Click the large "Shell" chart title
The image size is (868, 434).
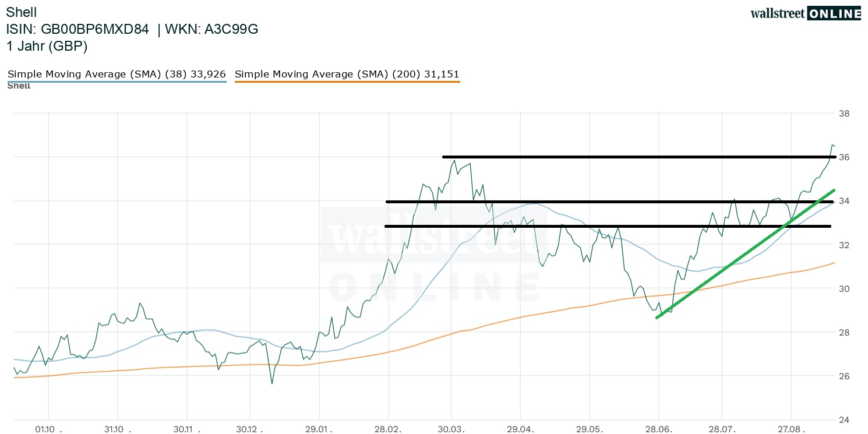coord(21,12)
